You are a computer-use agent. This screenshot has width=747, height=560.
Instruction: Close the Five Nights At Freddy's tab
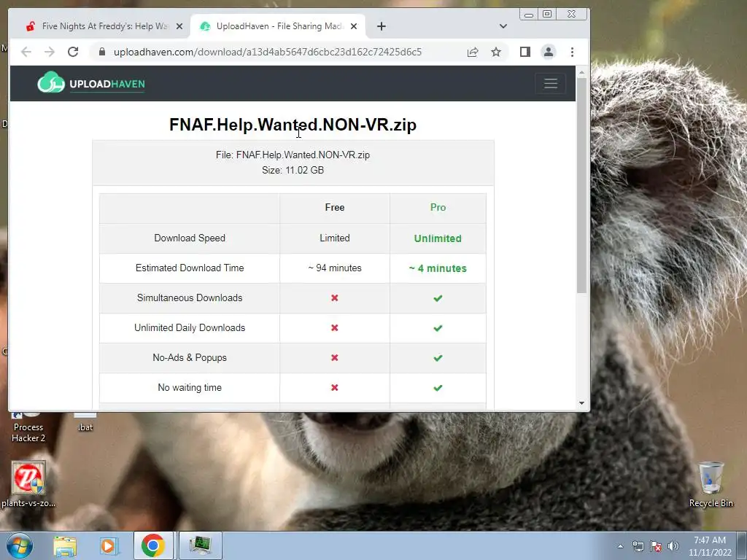[179, 26]
